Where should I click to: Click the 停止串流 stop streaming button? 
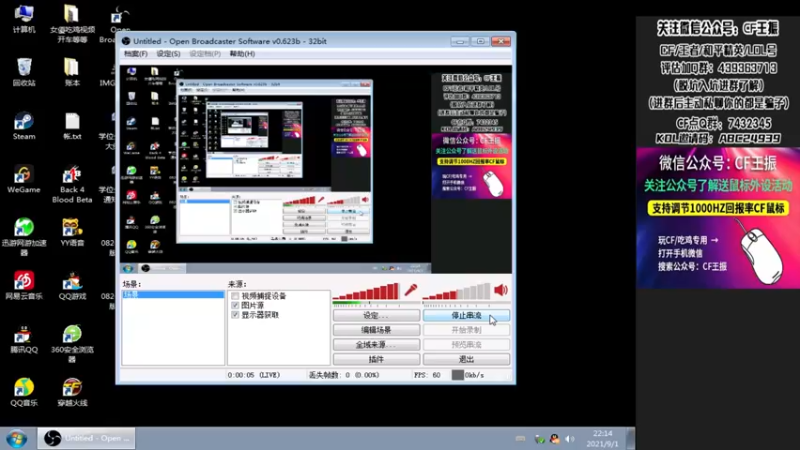pos(466,315)
